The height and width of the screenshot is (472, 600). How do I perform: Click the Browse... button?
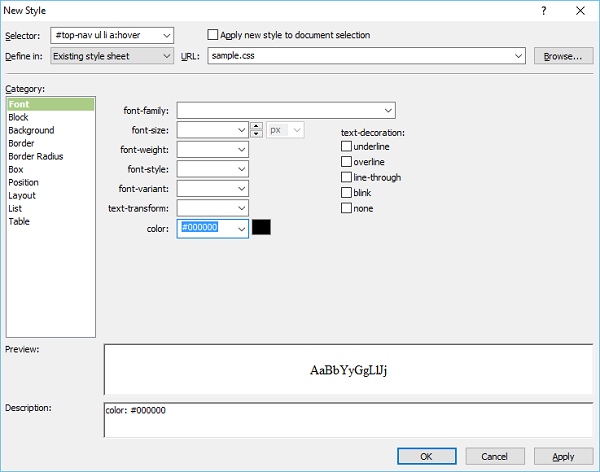click(x=562, y=56)
